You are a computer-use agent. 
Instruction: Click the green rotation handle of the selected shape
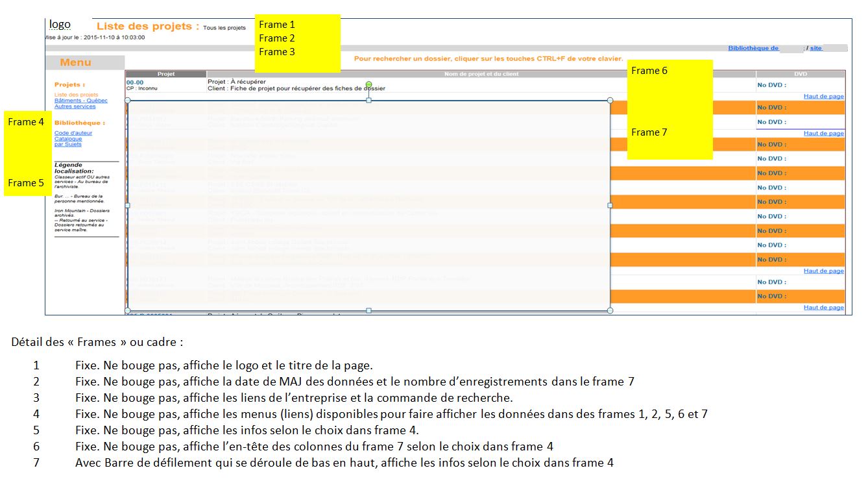369,84
